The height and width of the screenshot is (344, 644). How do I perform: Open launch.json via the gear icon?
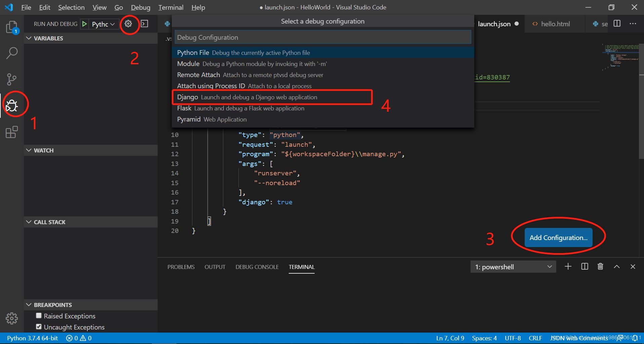pyautogui.click(x=128, y=24)
